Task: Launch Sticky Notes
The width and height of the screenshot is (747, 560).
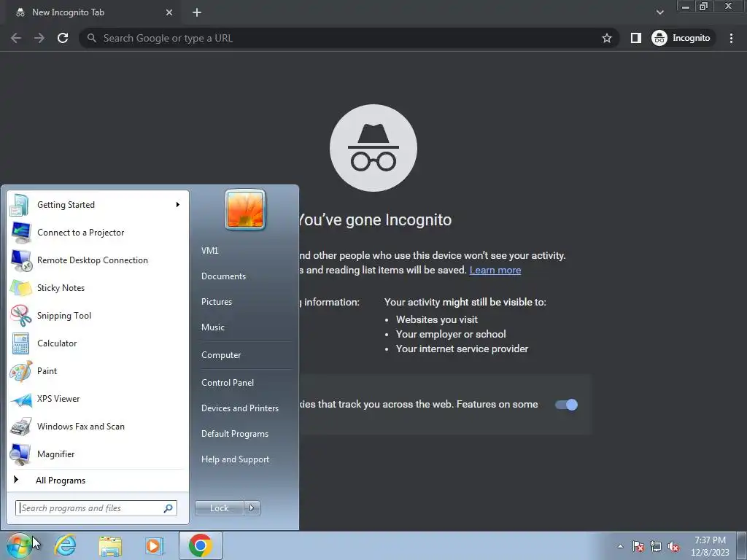Action: point(98,287)
